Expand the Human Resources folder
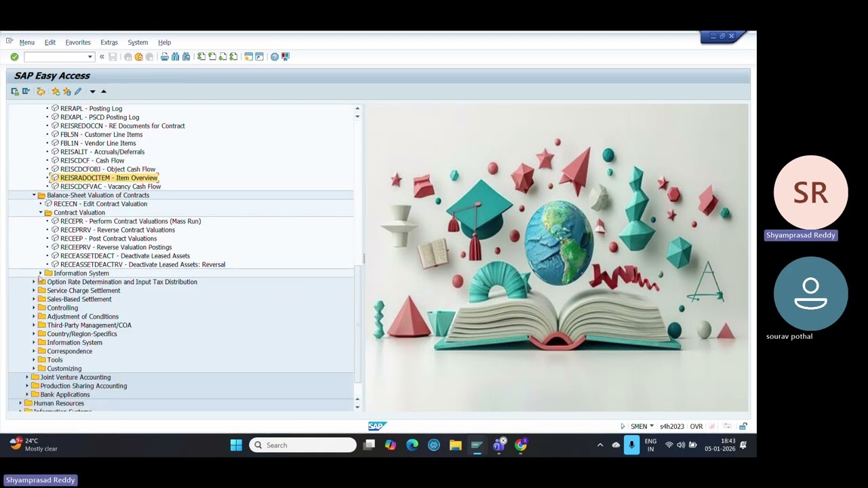The image size is (868, 488). (20, 403)
